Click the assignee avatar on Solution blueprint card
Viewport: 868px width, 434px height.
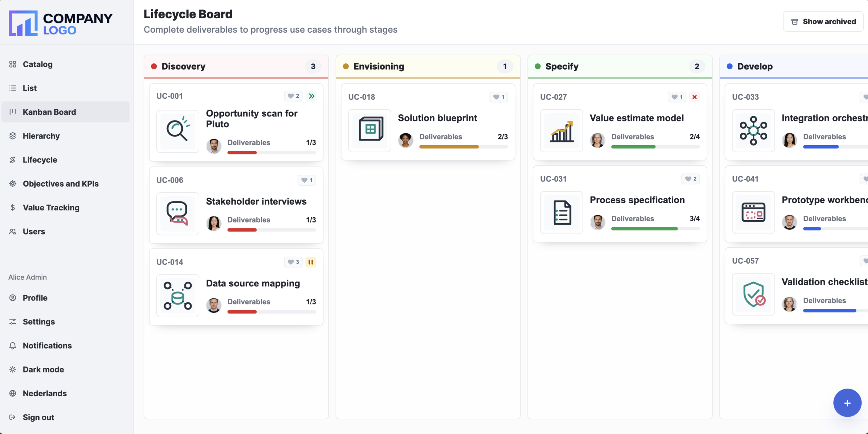(406, 140)
